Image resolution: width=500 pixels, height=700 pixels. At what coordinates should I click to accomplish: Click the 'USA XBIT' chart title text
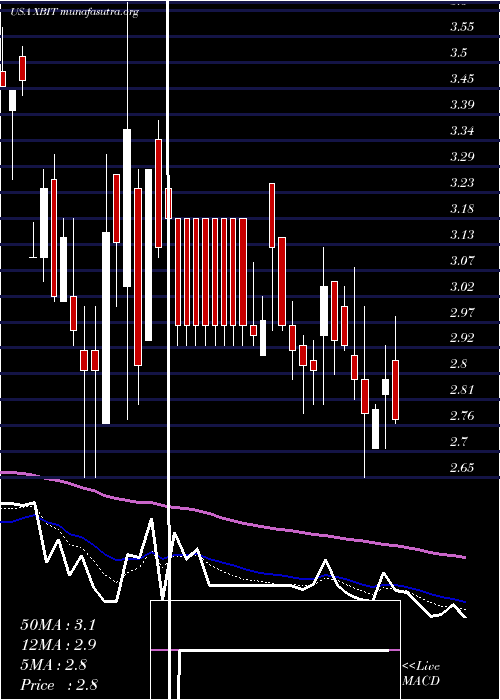click(x=35, y=12)
